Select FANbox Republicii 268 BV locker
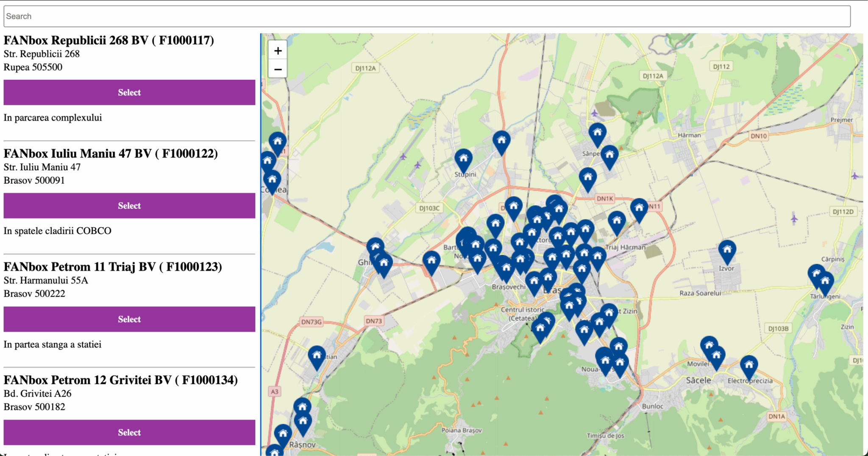The image size is (868, 456). pos(129,92)
